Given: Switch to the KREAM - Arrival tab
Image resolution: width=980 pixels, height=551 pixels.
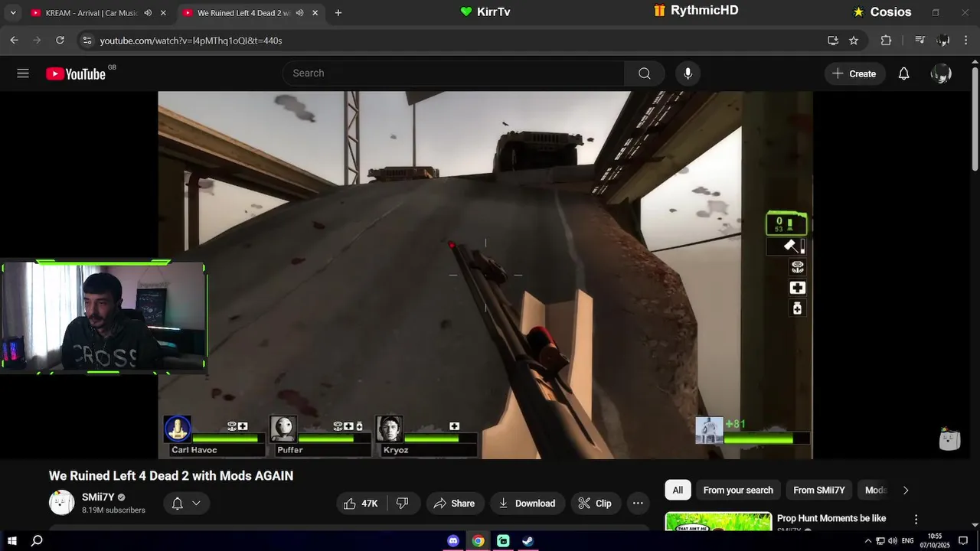Looking at the screenshot, I should (x=90, y=13).
